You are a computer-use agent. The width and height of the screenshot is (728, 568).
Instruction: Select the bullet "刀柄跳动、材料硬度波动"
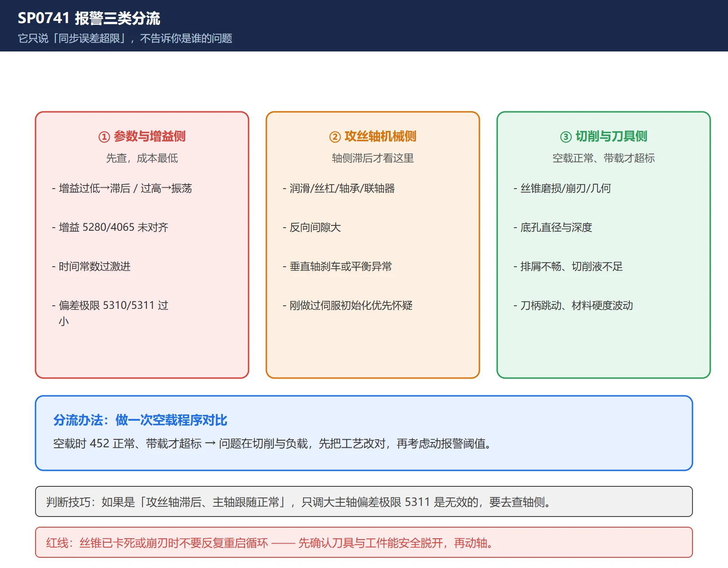pos(573,306)
